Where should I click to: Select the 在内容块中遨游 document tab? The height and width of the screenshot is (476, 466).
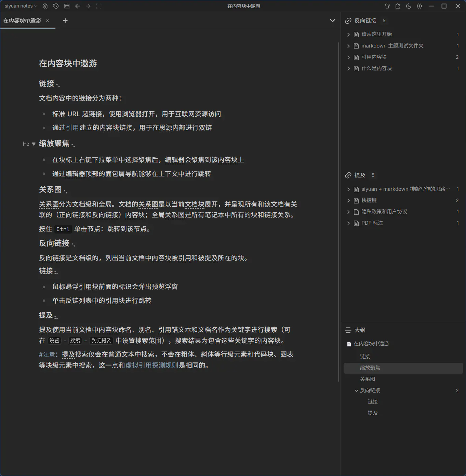click(22, 21)
